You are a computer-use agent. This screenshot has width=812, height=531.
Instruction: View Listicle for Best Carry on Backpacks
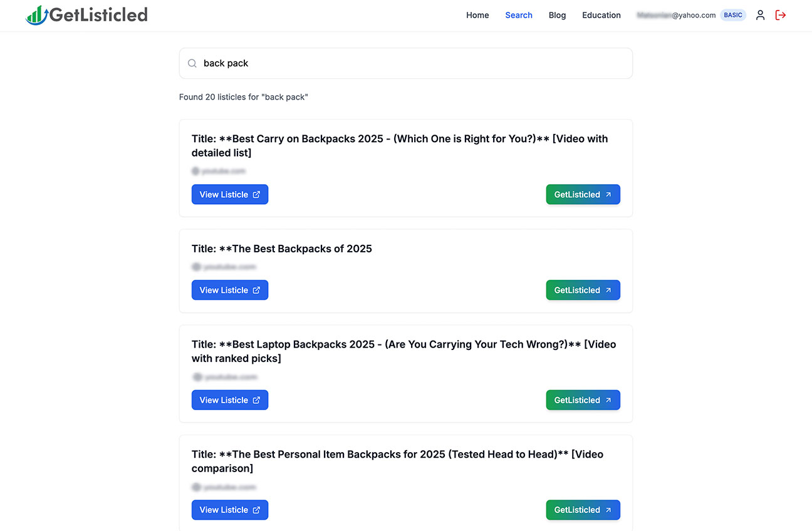pos(230,195)
